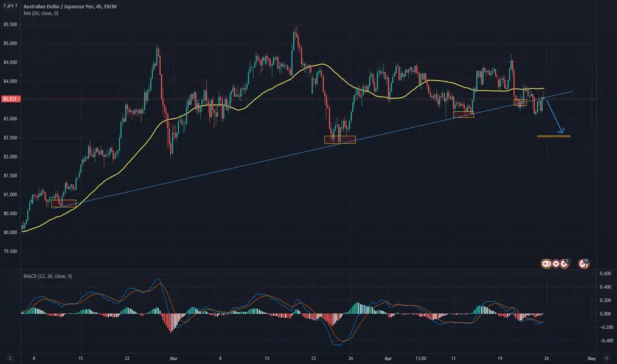Click the May label on the time axis

coord(591,359)
